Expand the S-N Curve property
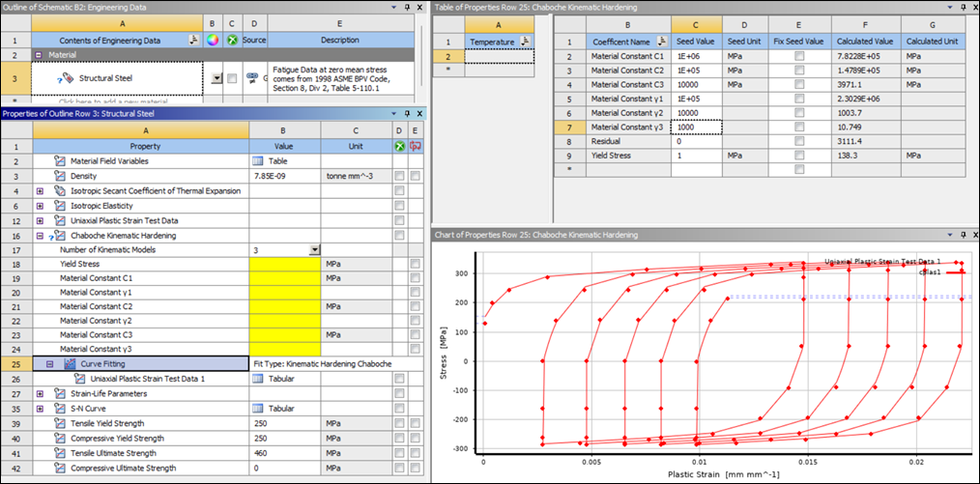The width and height of the screenshot is (980, 484). click(40, 409)
